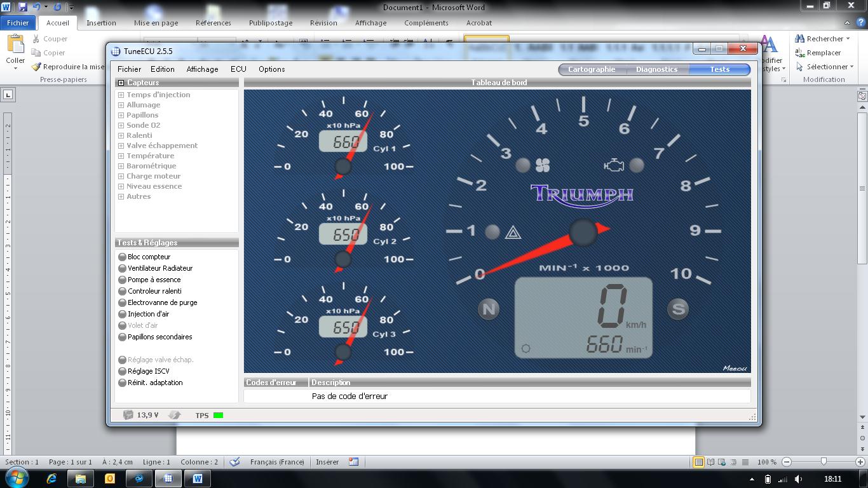The image size is (868, 488).
Task: Click the Cyl 2 pressure readout
Action: coord(343,234)
